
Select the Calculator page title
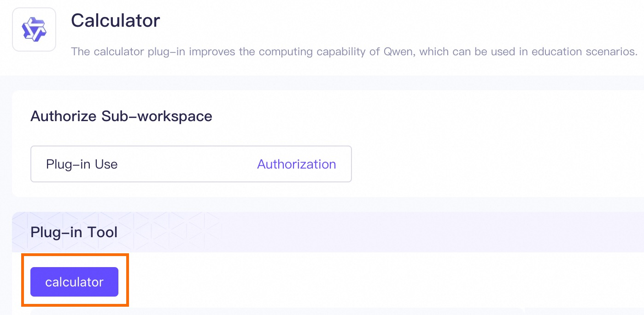(x=115, y=20)
